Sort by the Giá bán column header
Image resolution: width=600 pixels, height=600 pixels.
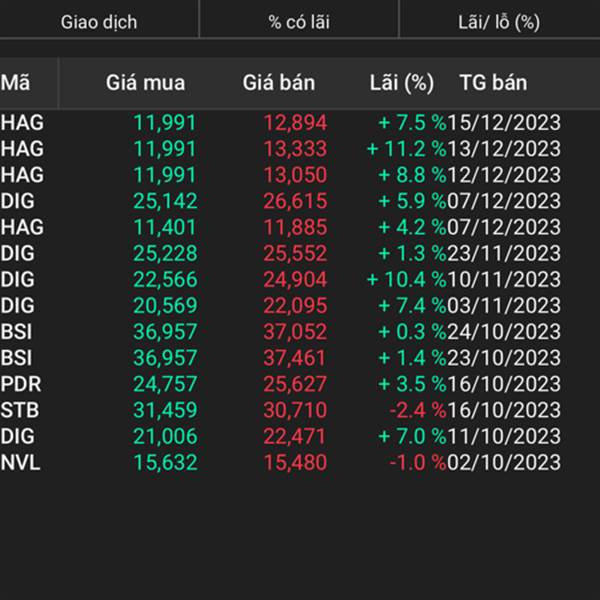pyautogui.click(x=279, y=83)
